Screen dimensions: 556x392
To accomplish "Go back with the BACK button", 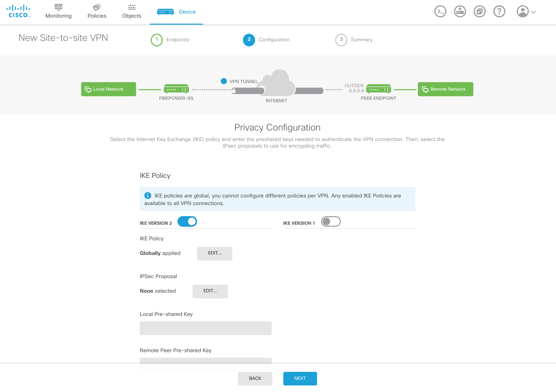I will 255,378.
